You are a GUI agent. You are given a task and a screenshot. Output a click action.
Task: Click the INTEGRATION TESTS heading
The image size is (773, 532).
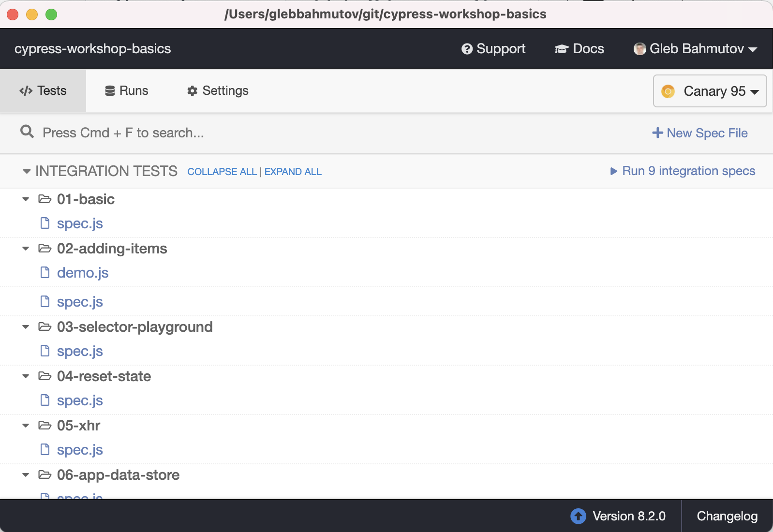point(106,171)
